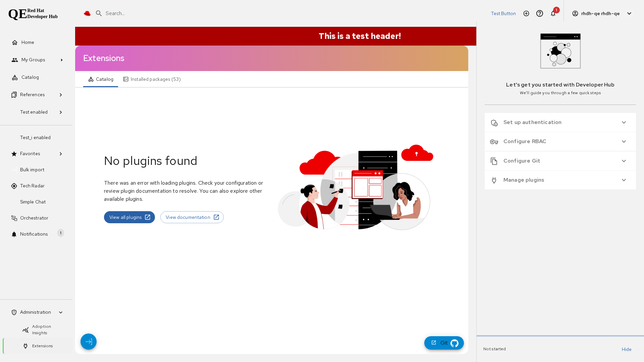Collapse the Administration sidebar group

tap(61, 312)
